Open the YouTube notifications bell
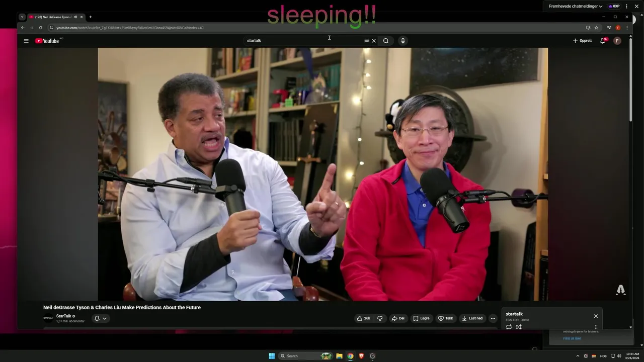644x362 pixels. coord(603,41)
